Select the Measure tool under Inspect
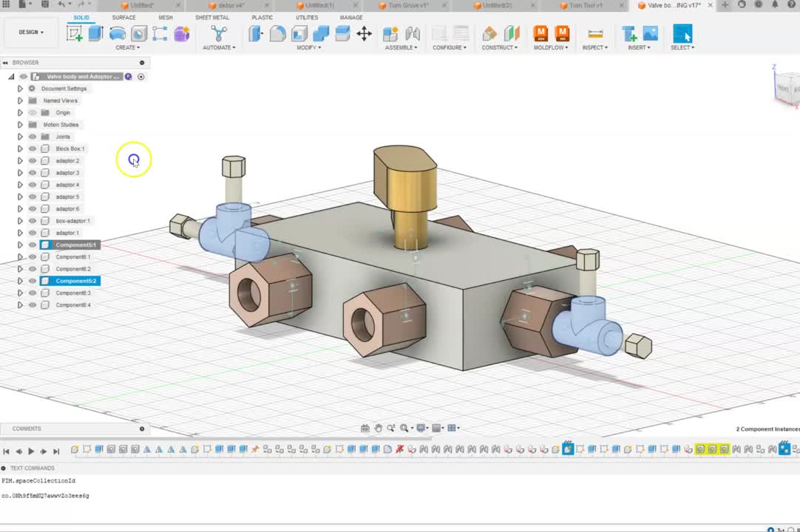This screenshot has width=800, height=532. (595, 34)
